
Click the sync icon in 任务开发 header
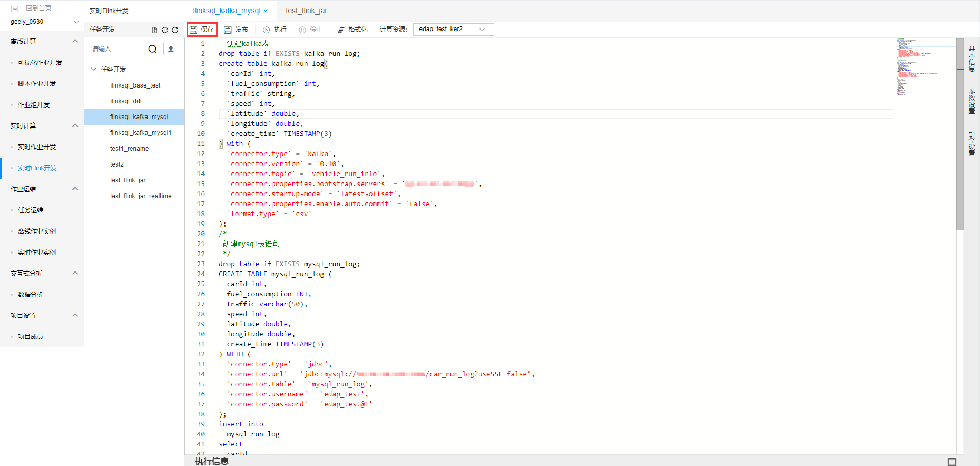(x=165, y=30)
